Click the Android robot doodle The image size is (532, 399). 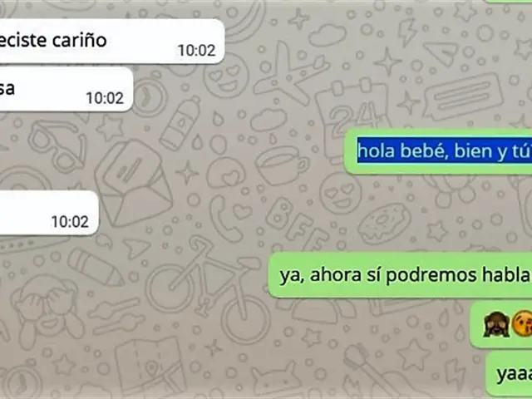(275, 379)
